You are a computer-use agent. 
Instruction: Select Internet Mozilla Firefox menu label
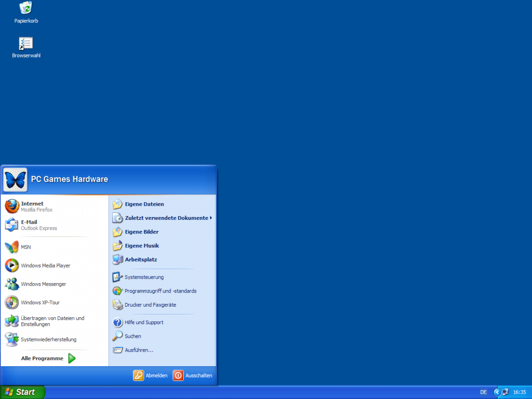click(x=37, y=207)
